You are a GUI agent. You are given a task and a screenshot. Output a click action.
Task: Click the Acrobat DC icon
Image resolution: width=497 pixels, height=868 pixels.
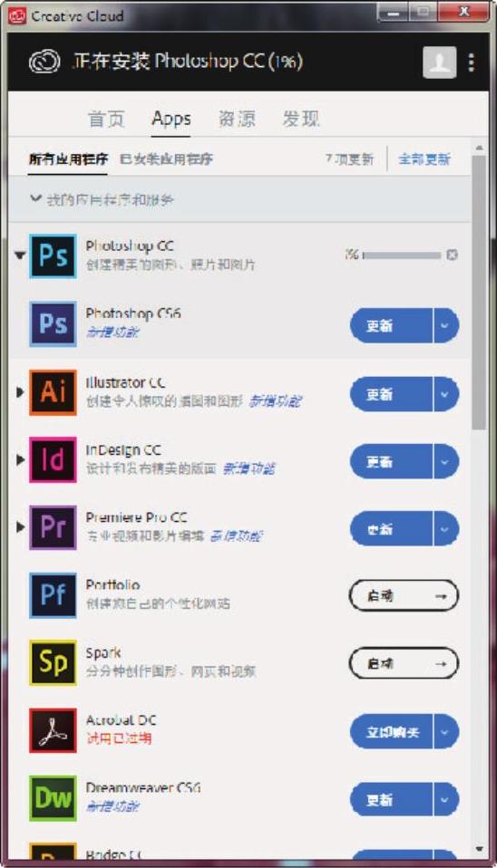53,730
